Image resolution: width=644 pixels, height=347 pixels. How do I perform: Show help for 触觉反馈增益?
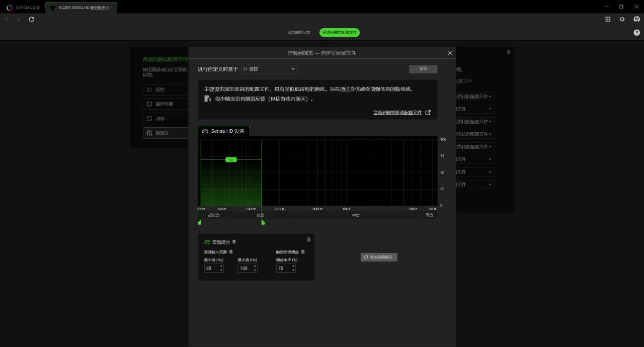(x=303, y=251)
